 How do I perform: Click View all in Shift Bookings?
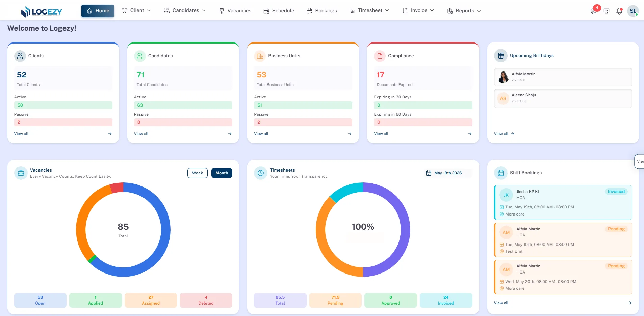(x=501, y=303)
